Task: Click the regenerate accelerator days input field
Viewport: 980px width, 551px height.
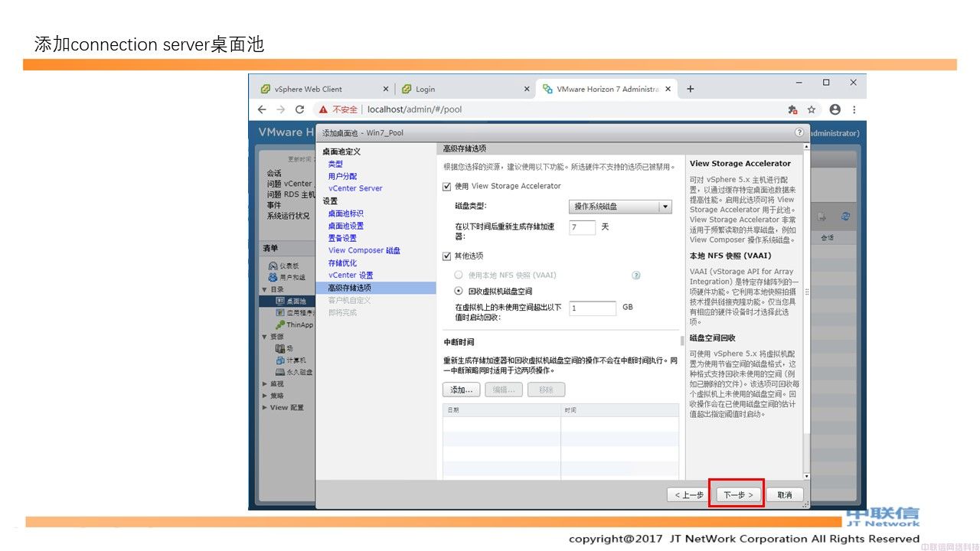Action: 583,227
